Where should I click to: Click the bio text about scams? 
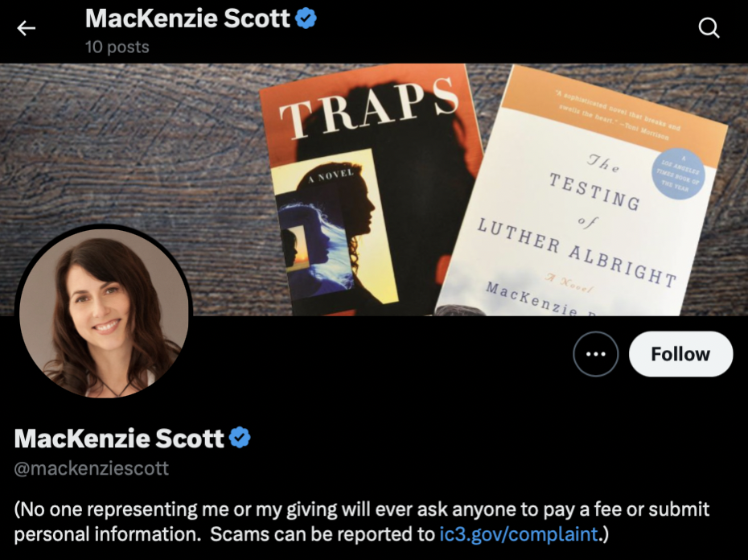click(x=362, y=521)
